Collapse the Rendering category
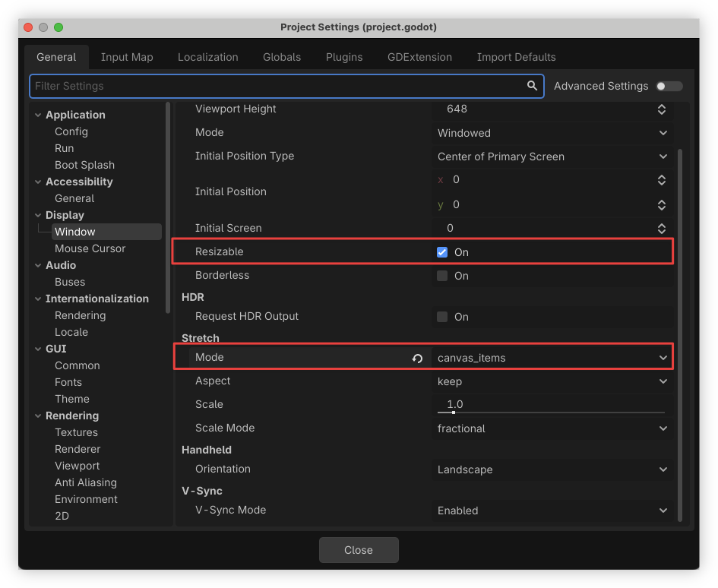The height and width of the screenshot is (588, 718). pyautogui.click(x=38, y=416)
